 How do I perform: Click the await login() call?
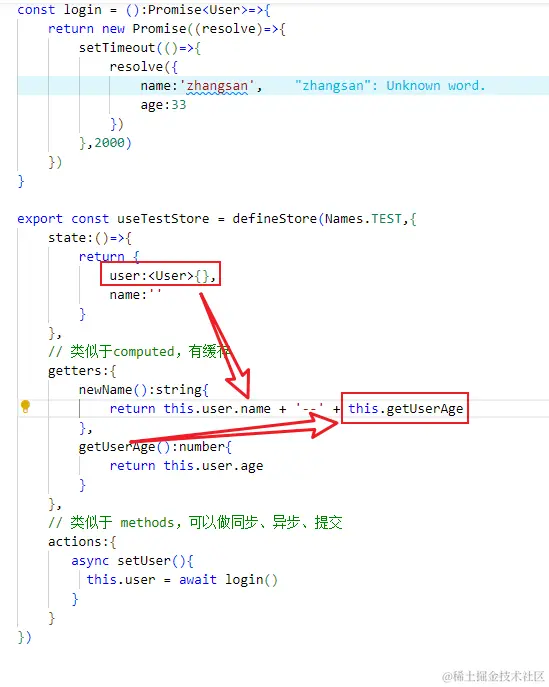coord(228,579)
